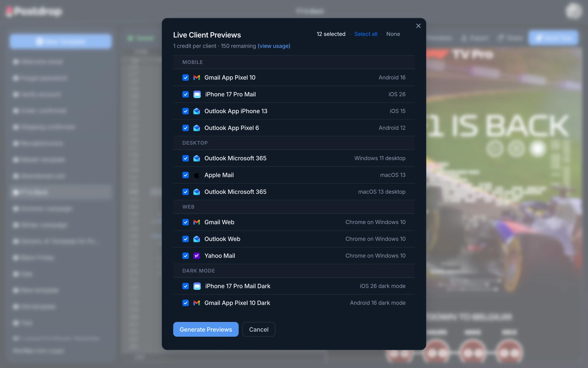Image resolution: width=588 pixels, height=368 pixels.
Task: Click the iPhone 17 Pro Mail Dark label
Action: pyautogui.click(x=238, y=286)
